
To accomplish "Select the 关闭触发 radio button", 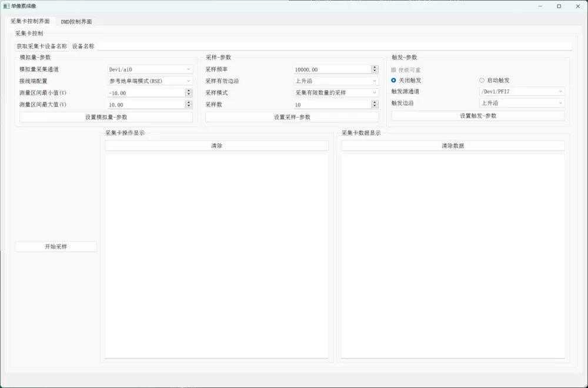I will click(x=394, y=80).
